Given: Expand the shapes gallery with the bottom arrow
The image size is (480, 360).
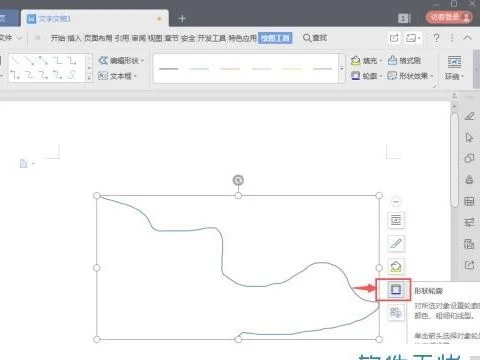Looking at the screenshot, I should (89, 78).
